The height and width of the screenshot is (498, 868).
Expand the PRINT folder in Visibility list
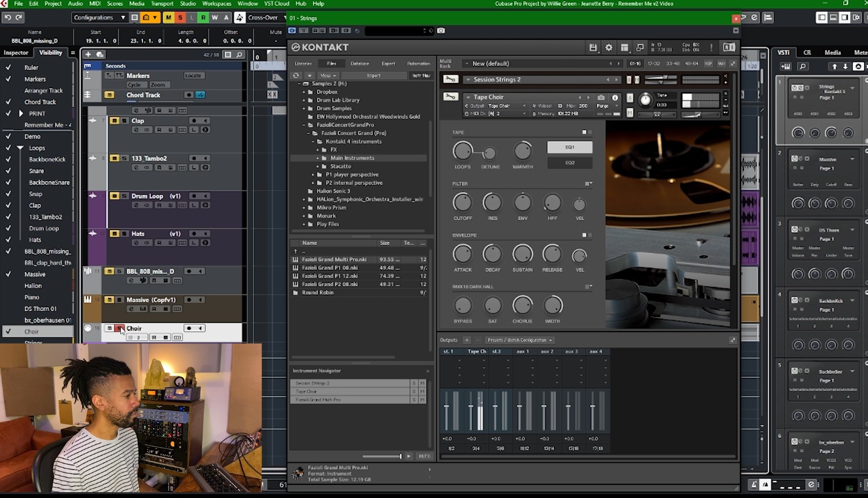point(22,113)
